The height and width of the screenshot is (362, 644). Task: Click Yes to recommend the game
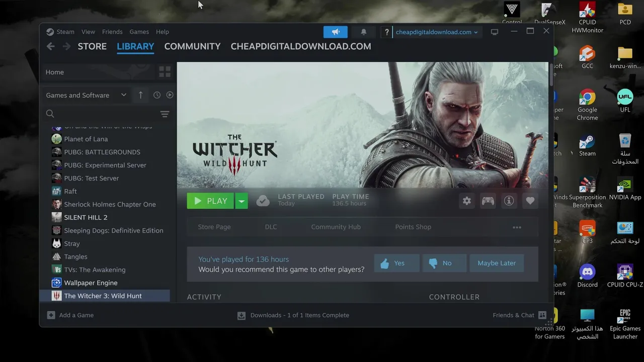point(396,263)
